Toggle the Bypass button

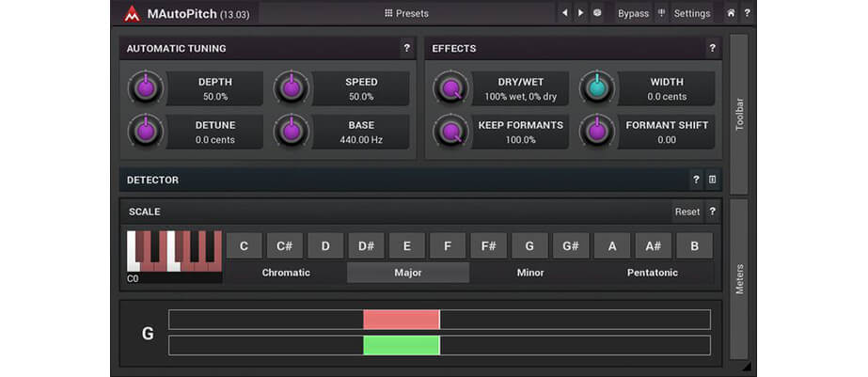pyautogui.click(x=633, y=13)
